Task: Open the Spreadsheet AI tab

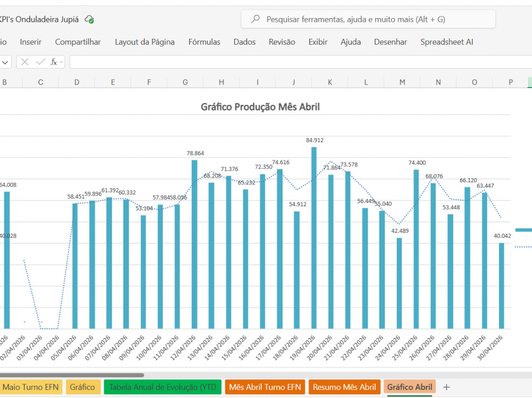Action: point(446,42)
